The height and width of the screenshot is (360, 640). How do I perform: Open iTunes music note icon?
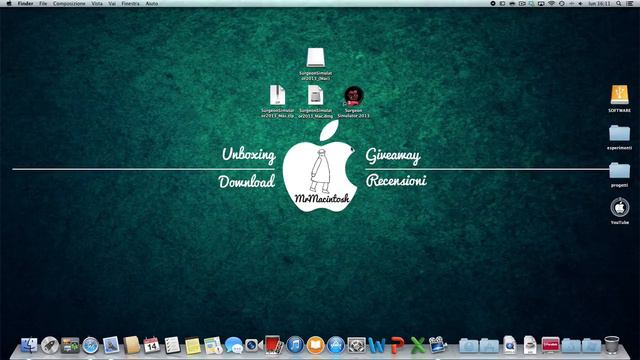click(x=295, y=345)
